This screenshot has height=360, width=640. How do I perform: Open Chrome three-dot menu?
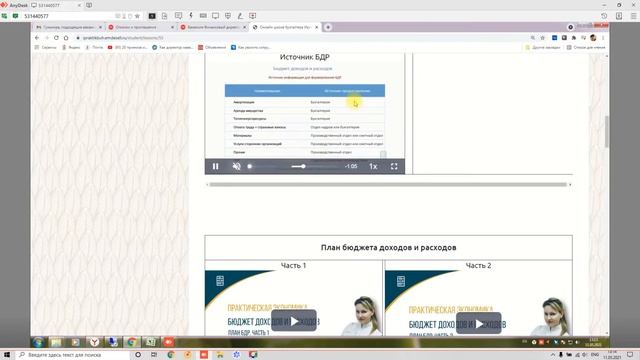coord(603,38)
